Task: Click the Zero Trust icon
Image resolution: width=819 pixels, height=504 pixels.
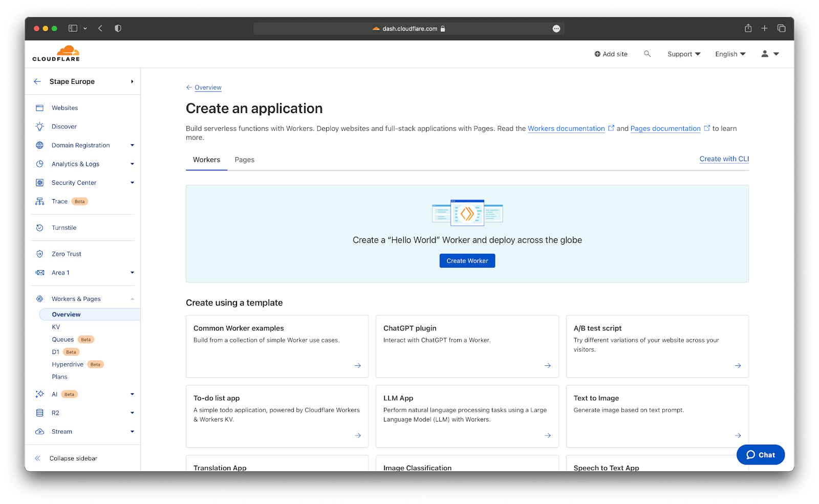Action: pos(39,254)
